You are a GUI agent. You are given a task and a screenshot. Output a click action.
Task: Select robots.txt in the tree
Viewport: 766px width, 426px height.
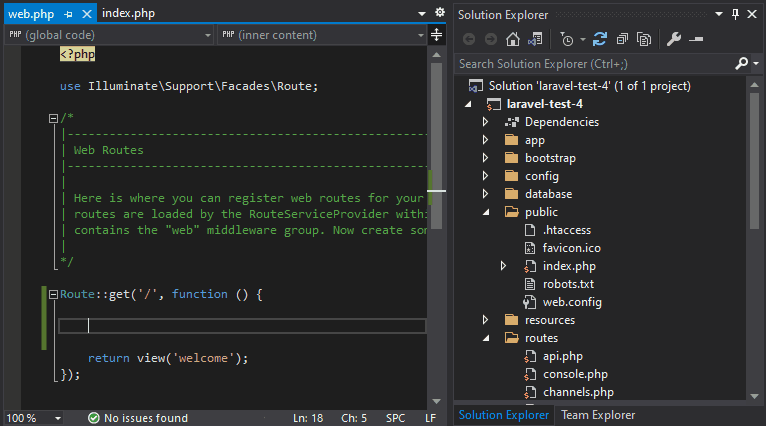coord(568,284)
